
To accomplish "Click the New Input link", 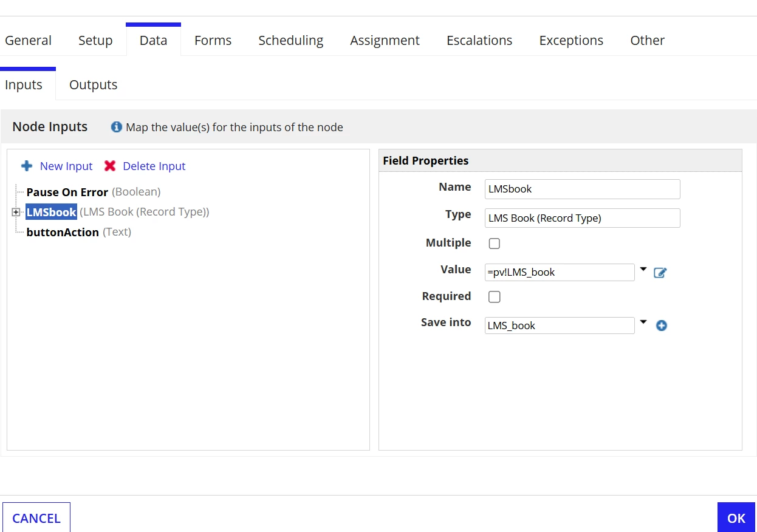I will pyautogui.click(x=66, y=166).
